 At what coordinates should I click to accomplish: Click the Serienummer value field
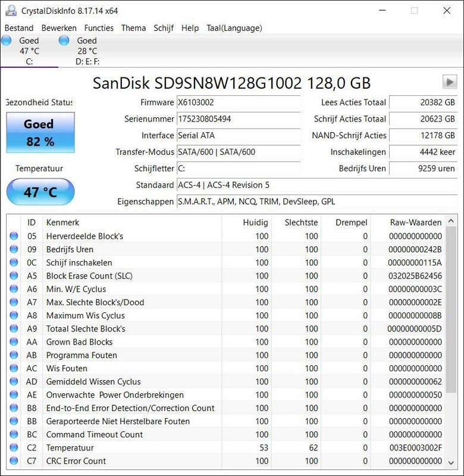238,119
